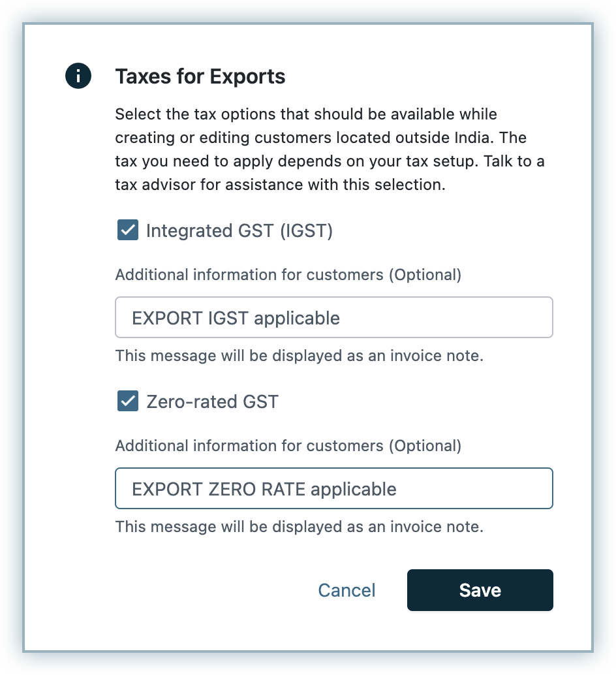Image resolution: width=616 pixels, height=675 pixels.
Task: Click the invoice note hint below zero-rate field
Action: pos(299,526)
